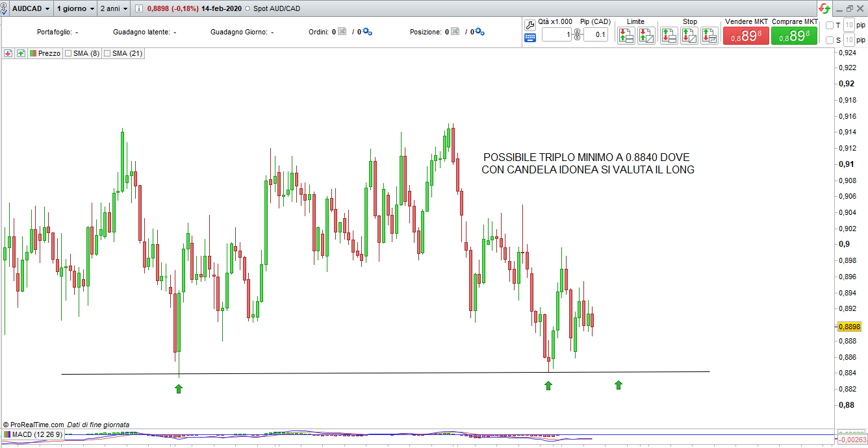Click the cancel orders icon next to Ordini
This screenshot has height=448, width=868.
click(x=342, y=31)
